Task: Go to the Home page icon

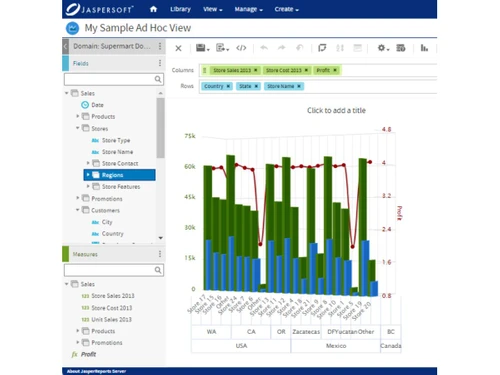Action: [x=153, y=9]
